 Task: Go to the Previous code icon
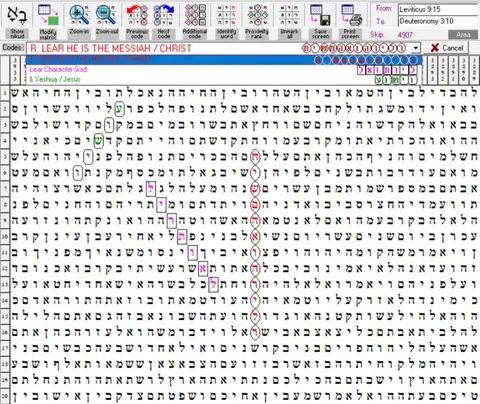tap(137, 14)
